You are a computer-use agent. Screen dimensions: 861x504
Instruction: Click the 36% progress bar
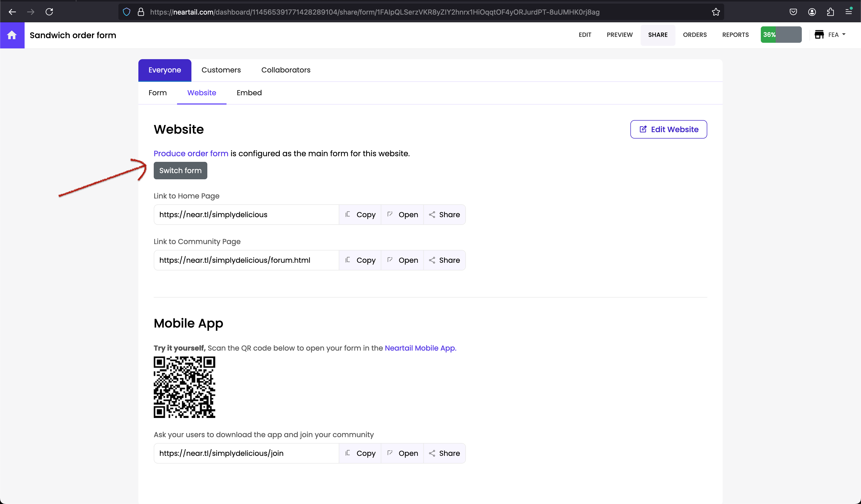tap(781, 35)
